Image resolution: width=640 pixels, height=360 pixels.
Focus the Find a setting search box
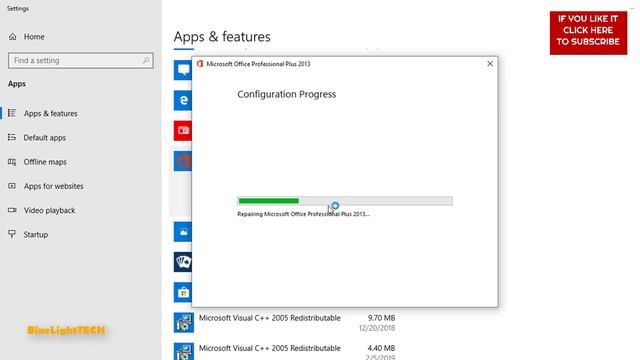coord(80,60)
